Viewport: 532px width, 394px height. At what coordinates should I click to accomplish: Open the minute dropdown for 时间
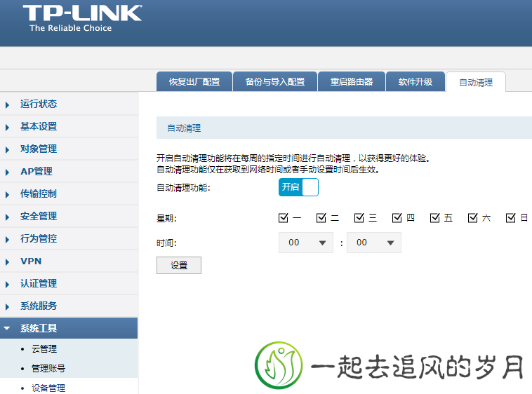pos(374,243)
